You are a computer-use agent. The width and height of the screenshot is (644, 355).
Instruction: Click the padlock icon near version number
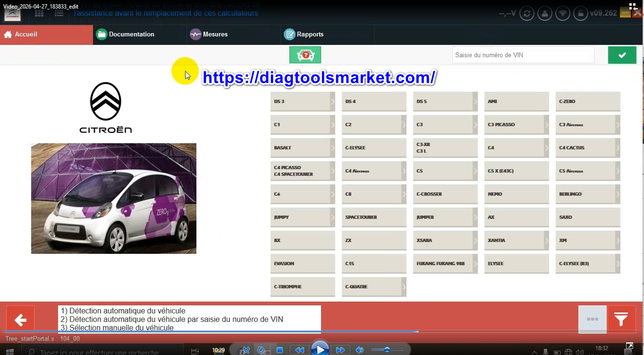click(580, 13)
